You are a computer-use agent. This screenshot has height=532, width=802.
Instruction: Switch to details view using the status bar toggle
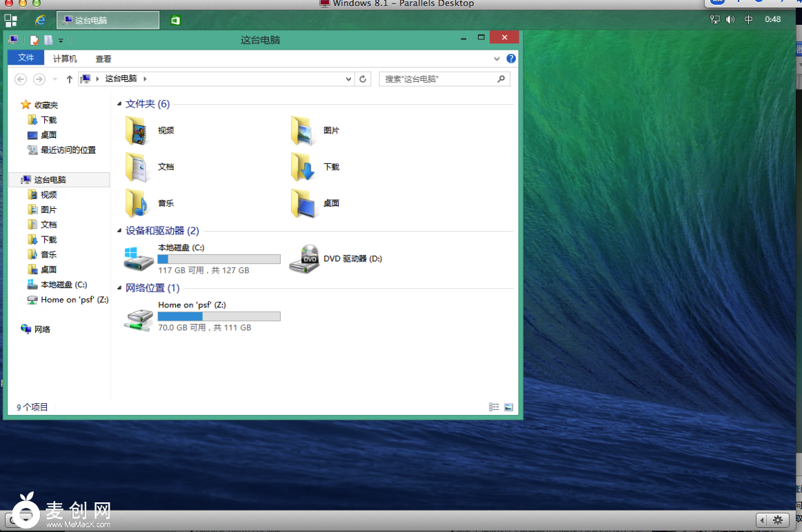pyautogui.click(x=494, y=407)
